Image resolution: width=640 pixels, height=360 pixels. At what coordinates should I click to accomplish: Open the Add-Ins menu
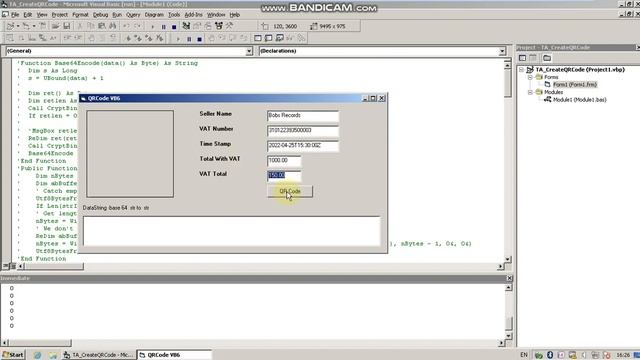pyautogui.click(x=193, y=15)
